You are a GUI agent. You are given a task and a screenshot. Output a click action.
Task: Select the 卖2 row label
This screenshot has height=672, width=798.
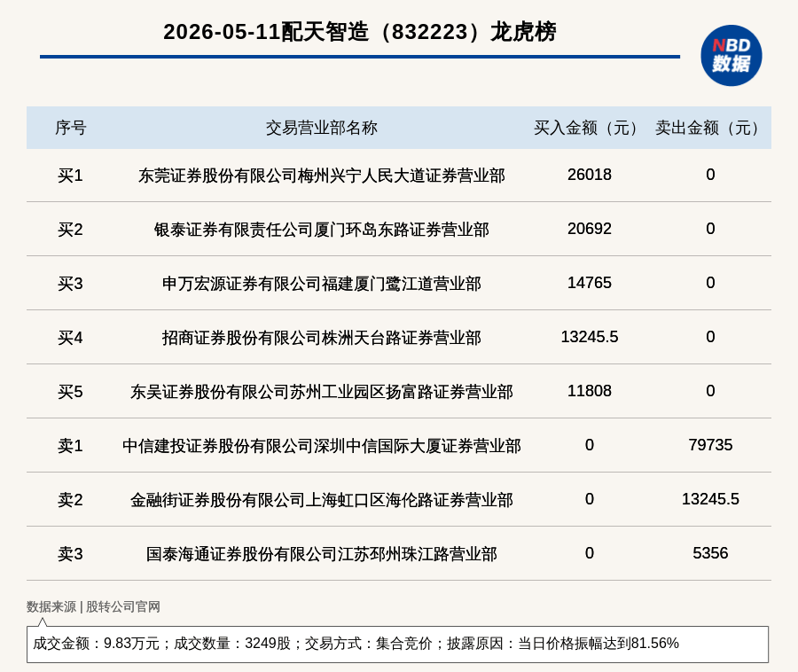pos(70,499)
